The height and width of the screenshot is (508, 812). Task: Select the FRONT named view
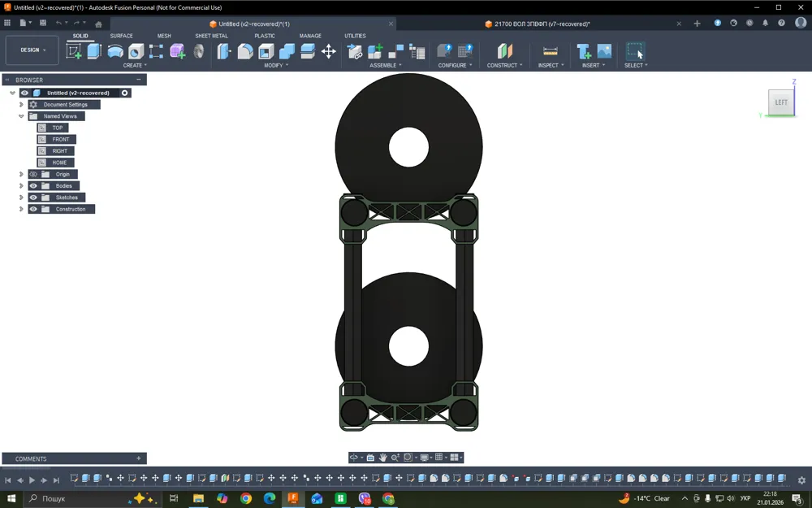57,140
